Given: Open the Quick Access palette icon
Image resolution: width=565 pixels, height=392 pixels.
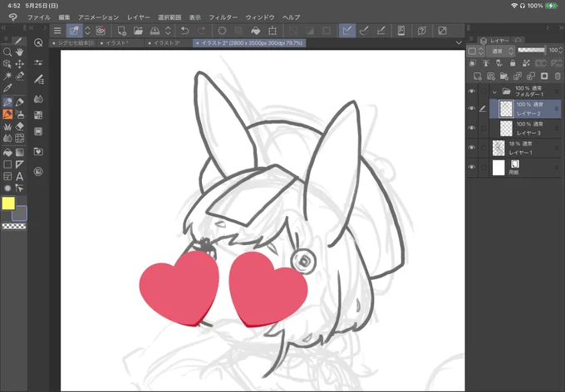Looking at the screenshot, I should pos(38,42).
